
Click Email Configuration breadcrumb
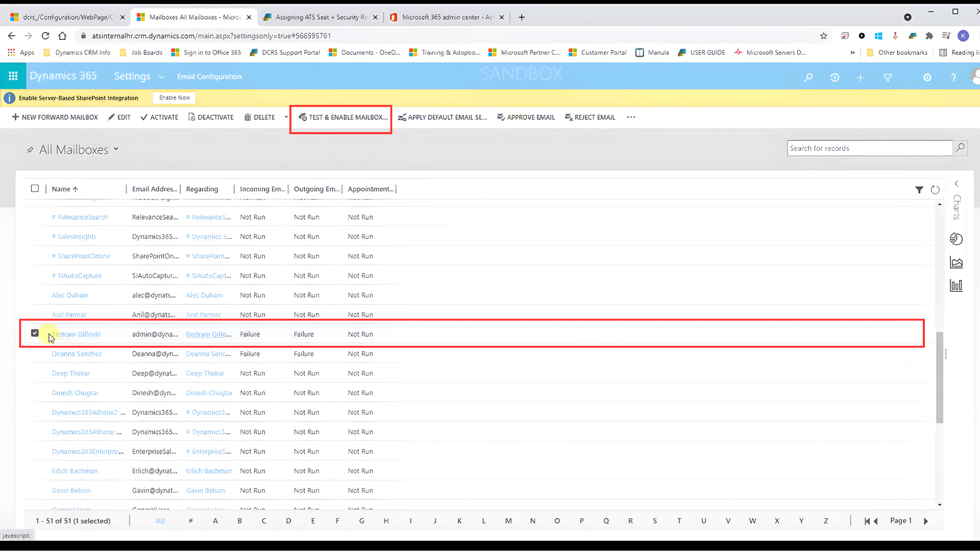click(209, 77)
